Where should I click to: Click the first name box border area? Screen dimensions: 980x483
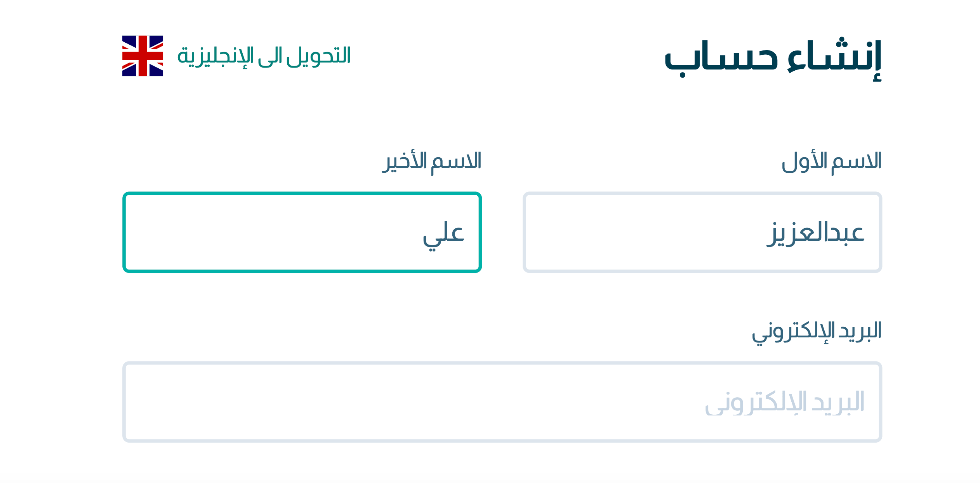pyautogui.click(x=702, y=232)
